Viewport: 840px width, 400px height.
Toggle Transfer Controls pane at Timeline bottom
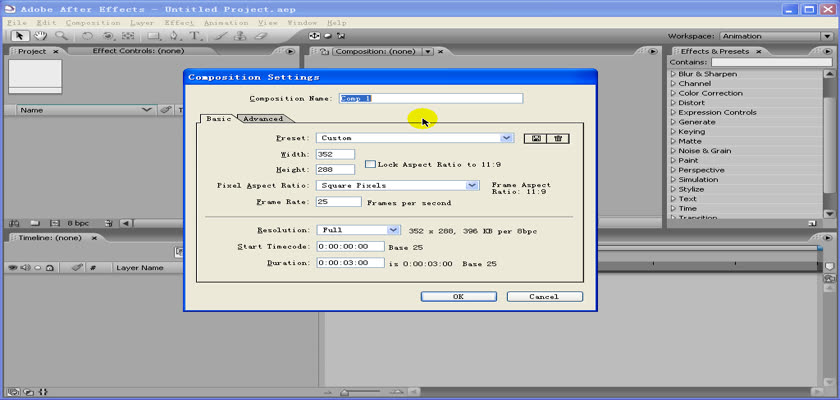coord(30,392)
